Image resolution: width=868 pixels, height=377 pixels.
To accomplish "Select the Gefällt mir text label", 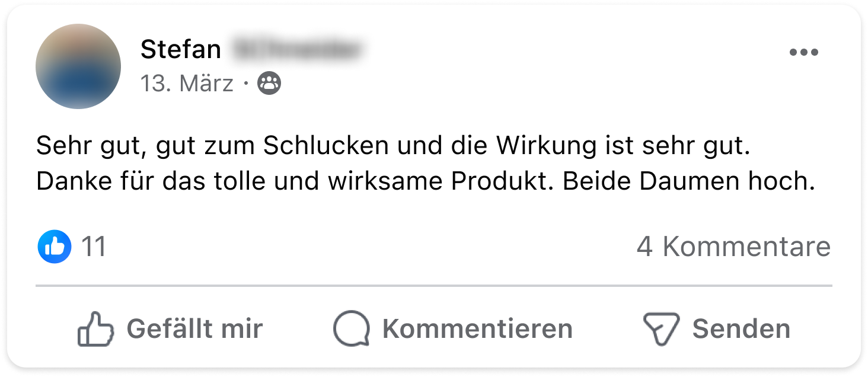I will coord(194,329).
